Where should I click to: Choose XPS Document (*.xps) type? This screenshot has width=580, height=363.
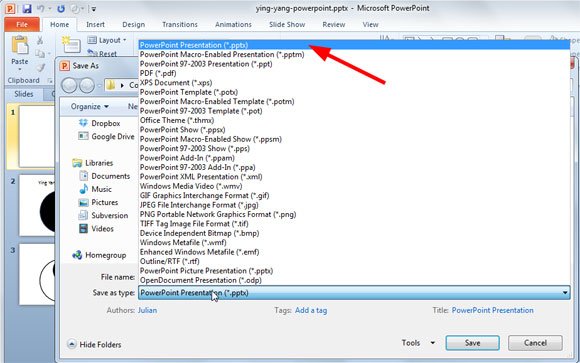(354, 83)
